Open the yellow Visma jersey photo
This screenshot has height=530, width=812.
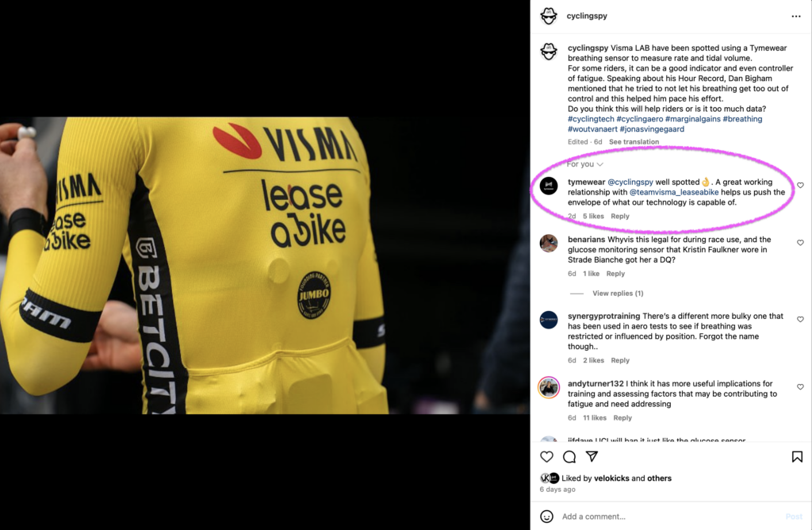tap(264, 265)
